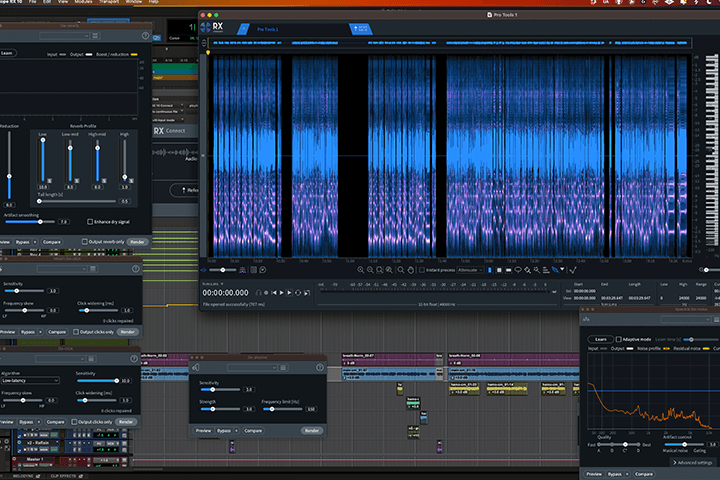Viewport: 720px width, 480px height.
Task: Open the Modules menu in the menu bar
Action: tap(84, 2)
